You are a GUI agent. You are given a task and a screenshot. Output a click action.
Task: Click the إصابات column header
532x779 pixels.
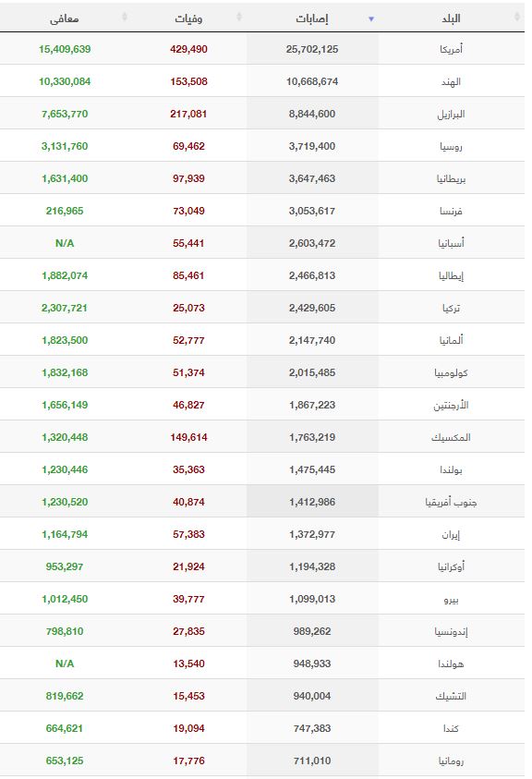[x=312, y=18]
